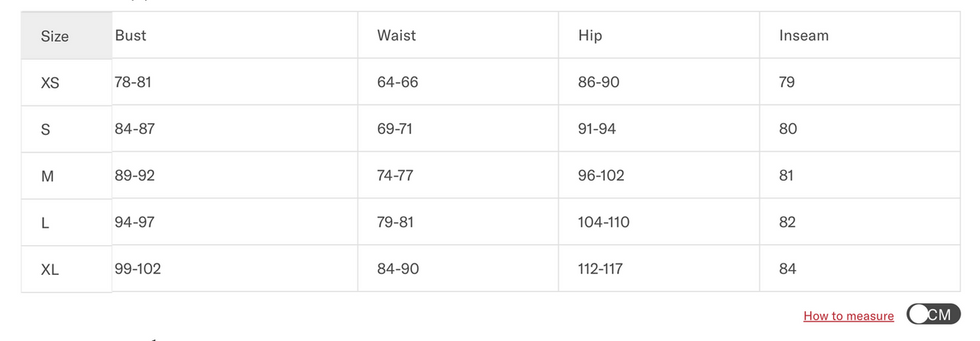The height and width of the screenshot is (341, 980).
Task: Toggle the CM unit switch
Action: click(x=934, y=314)
